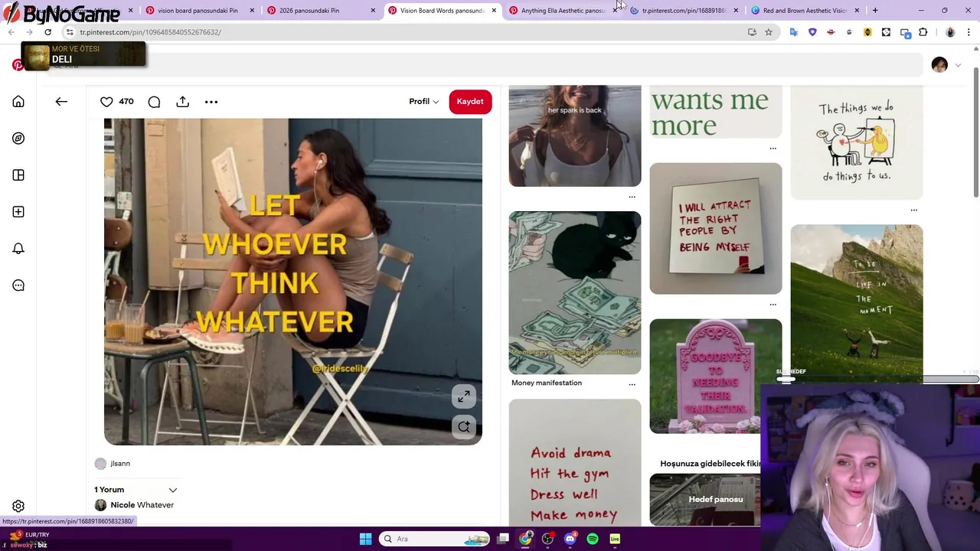The height and width of the screenshot is (551, 980).
Task: Open the black cat money pin
Action: click(575, 292)
